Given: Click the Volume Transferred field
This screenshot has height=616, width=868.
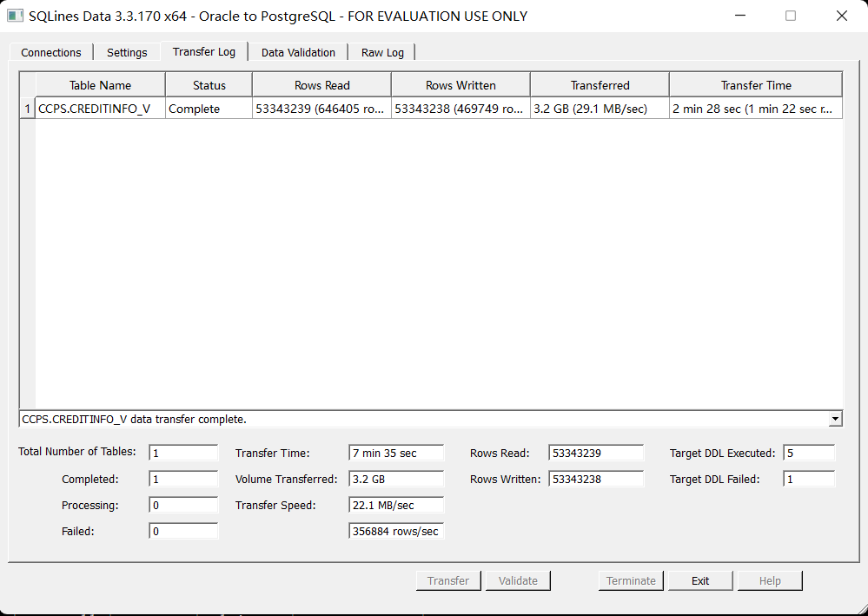Looking at the screenshot, I should tap(396, 479).
